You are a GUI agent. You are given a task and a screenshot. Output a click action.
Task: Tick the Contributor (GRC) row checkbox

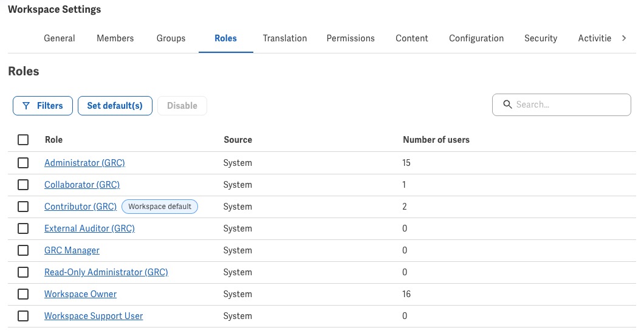pos(23,206)
